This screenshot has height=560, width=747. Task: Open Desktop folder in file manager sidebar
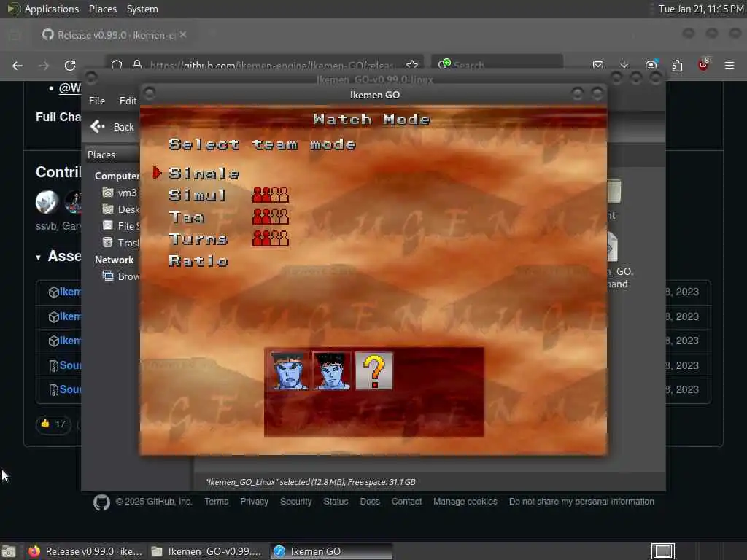pyautogui.click(x=121, y=209)
